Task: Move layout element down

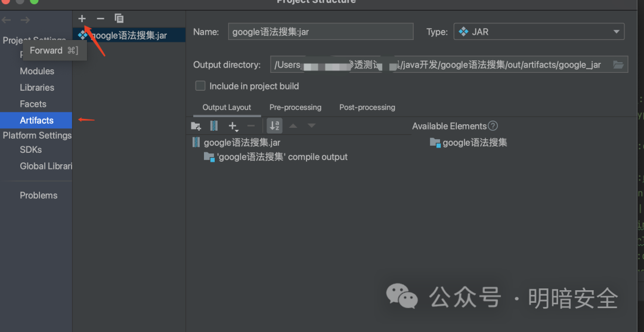Action: [312, 125]
